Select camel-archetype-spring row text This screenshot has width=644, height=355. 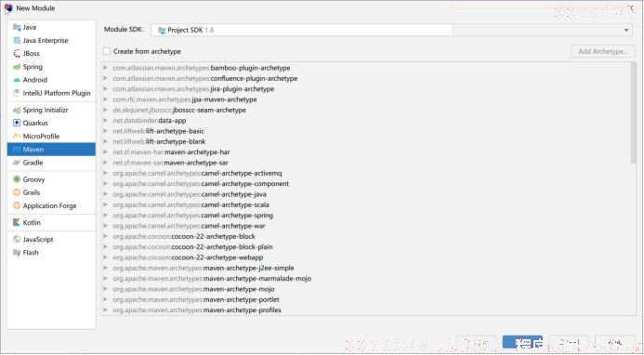193,216
